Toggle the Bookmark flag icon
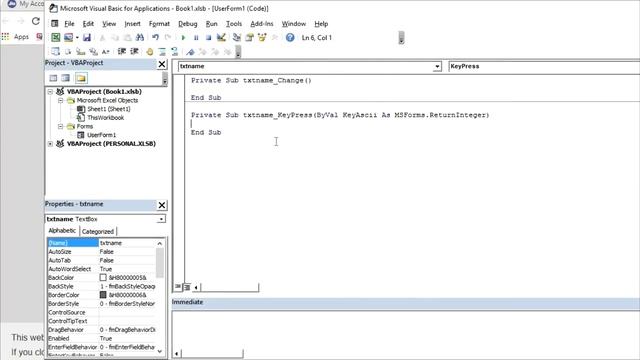The height and width of the screenshot is (360, 640). (190, 51)
